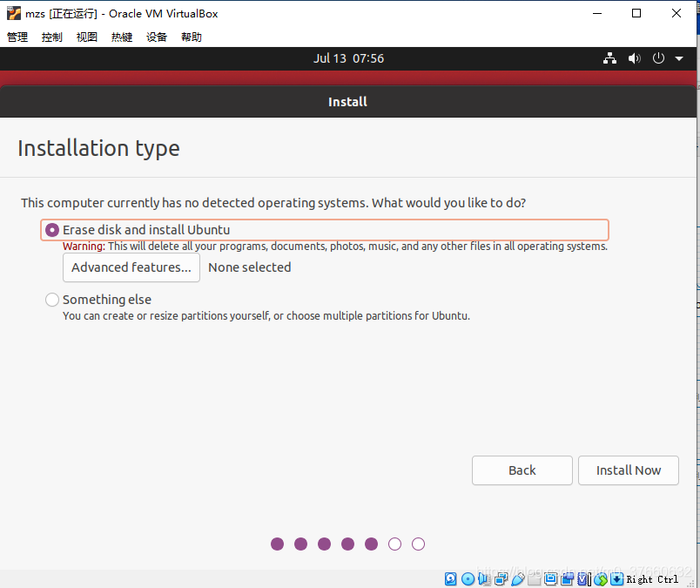
Task: Open the 设备 menu
Action: (x=157, y=37)
